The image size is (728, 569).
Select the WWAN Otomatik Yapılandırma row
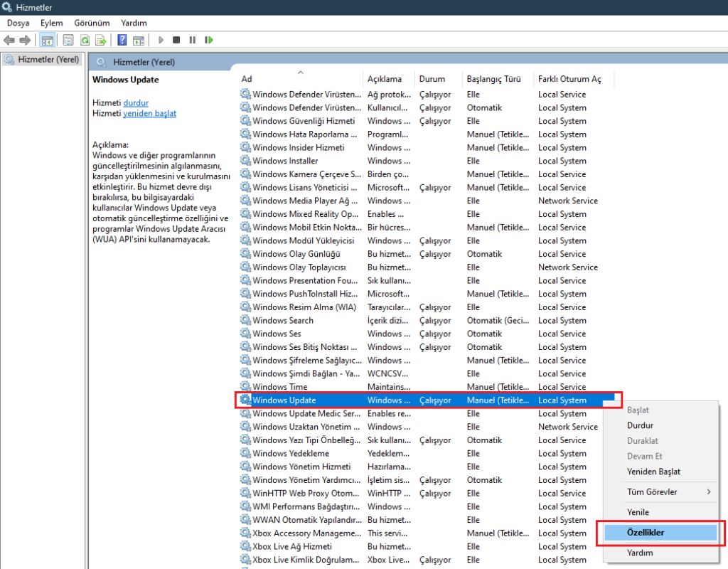click(419, 520)
